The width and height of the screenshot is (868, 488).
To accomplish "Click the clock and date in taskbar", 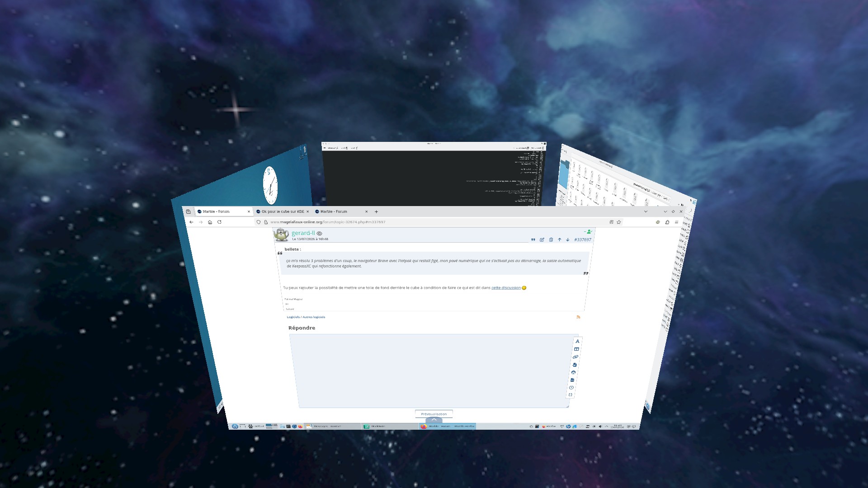I will (618, 427).
